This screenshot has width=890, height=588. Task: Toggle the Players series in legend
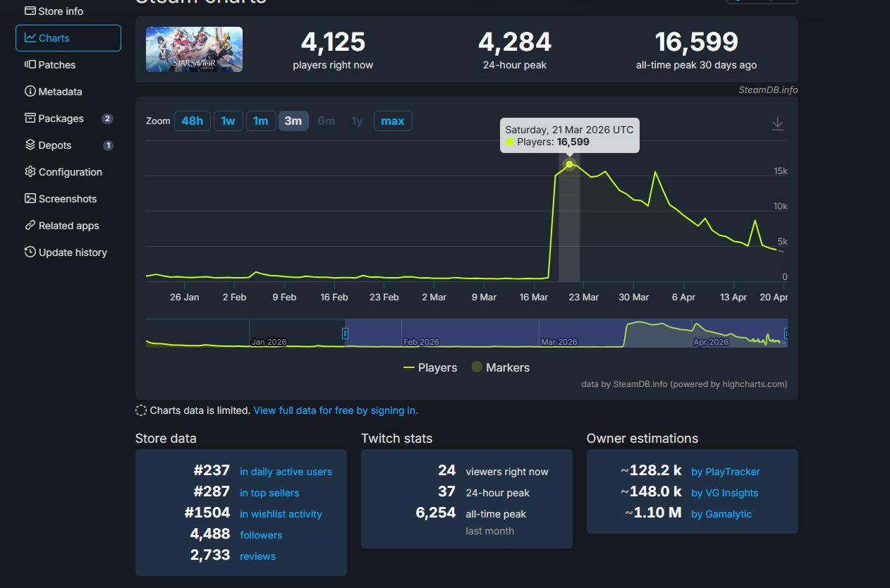430,367
